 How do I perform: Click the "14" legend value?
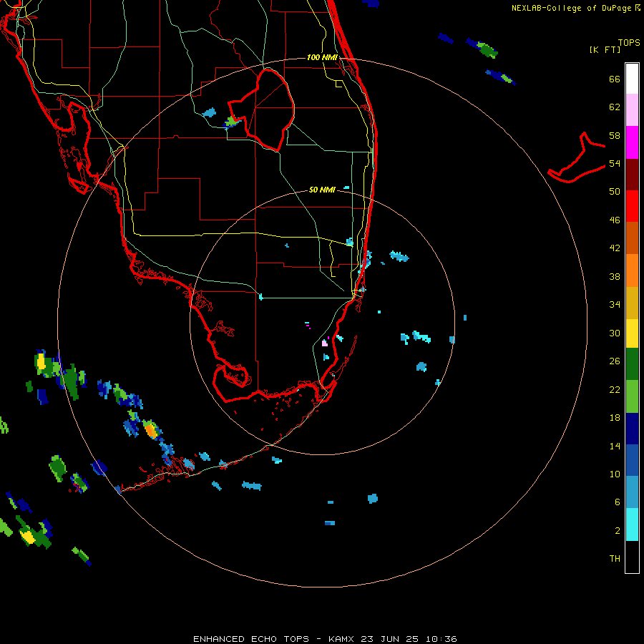[615, 446]
